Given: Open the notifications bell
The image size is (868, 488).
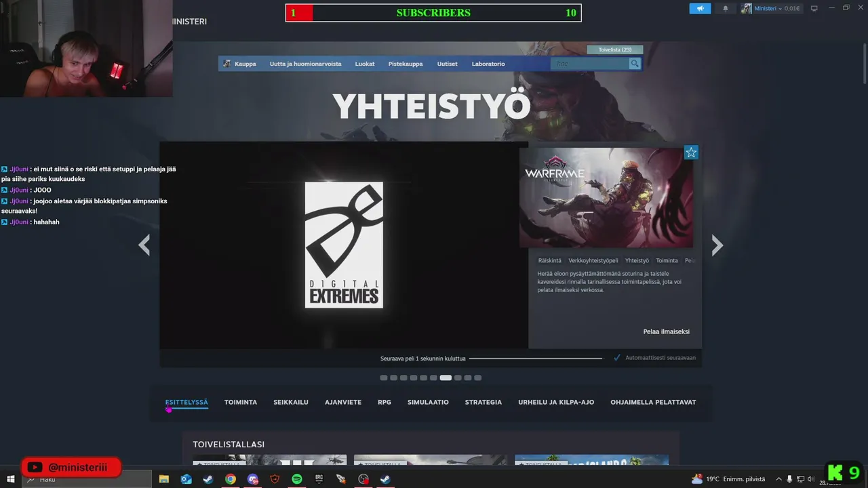Looking at the screenshot, I should (725, 9).
